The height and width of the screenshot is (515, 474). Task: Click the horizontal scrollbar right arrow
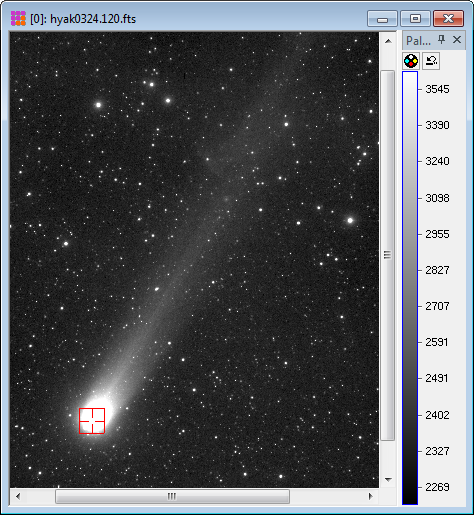[370, 496]
